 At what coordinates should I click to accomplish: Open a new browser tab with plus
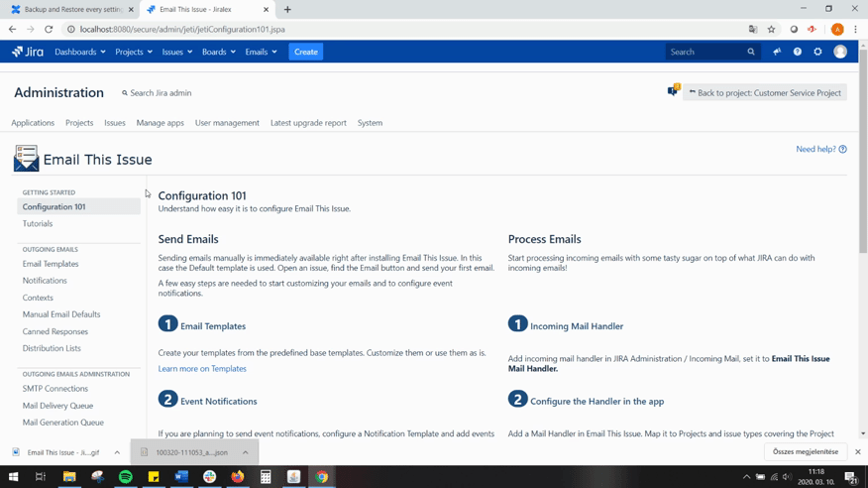pyautogui.click(x=287, y=9)
